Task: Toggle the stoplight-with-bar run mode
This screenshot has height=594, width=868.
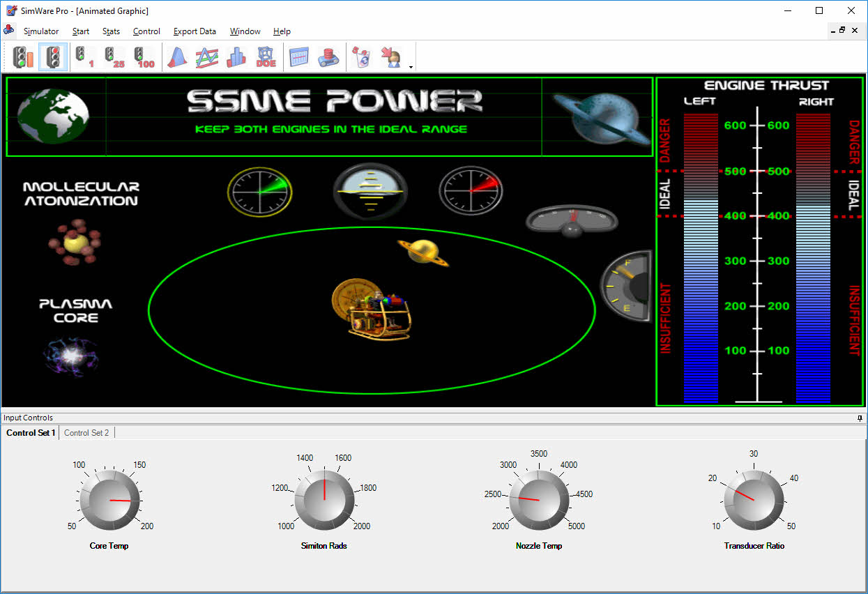Action: 21,56
